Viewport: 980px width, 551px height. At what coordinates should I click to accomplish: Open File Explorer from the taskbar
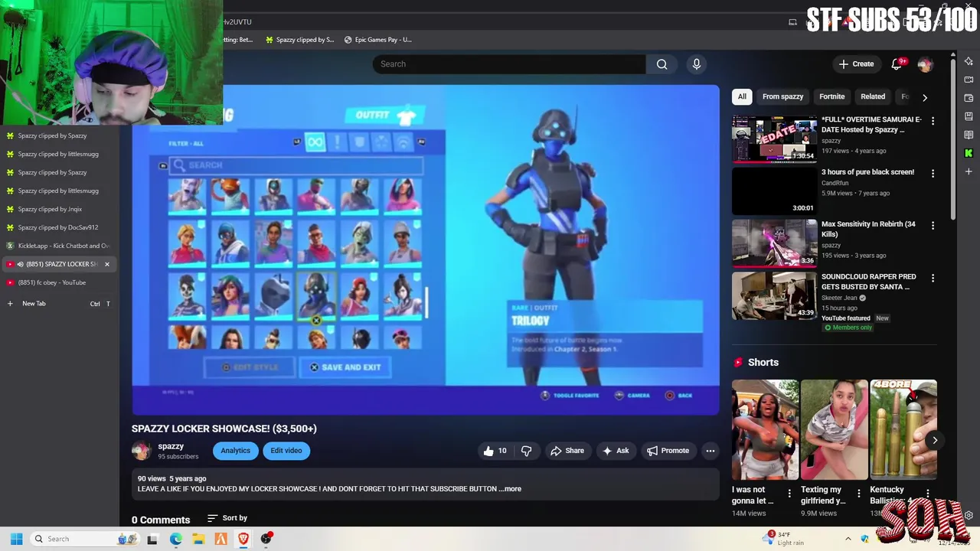pyautogui.click(x=198, y=539)
